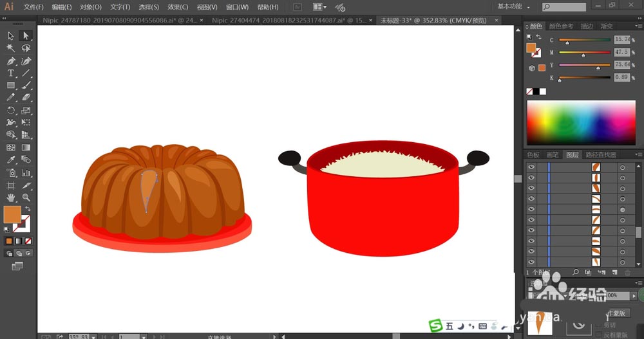Select the Scale tool
The width and height of the screenshot is (644, 339).
(26, 111)
